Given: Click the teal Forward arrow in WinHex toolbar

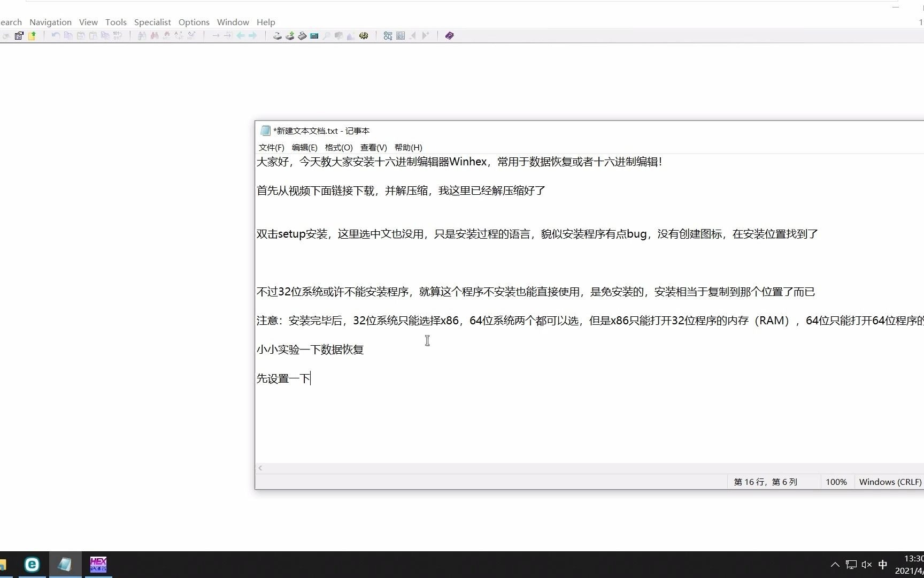Looking at the screenshot, I should (x=253, y=36).
